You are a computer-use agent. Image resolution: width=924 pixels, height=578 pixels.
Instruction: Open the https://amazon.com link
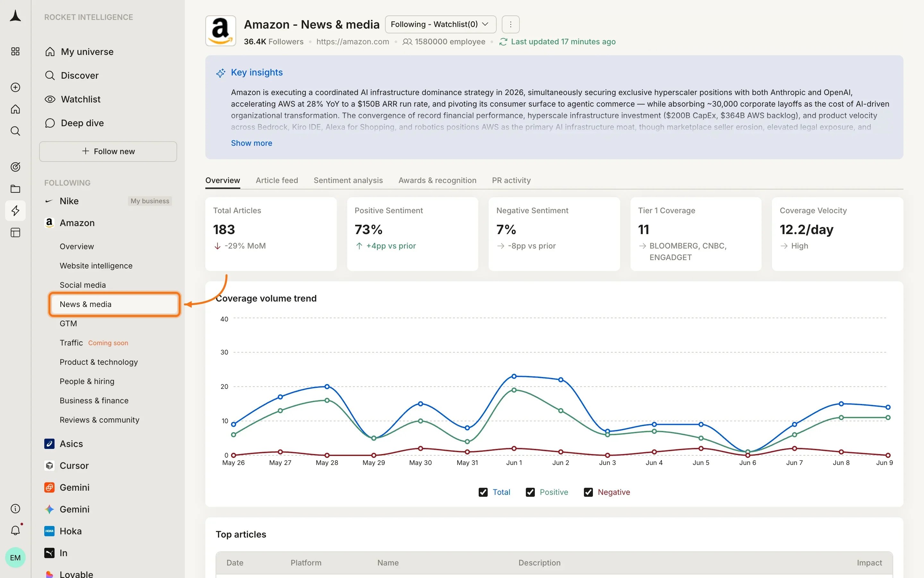353,42
